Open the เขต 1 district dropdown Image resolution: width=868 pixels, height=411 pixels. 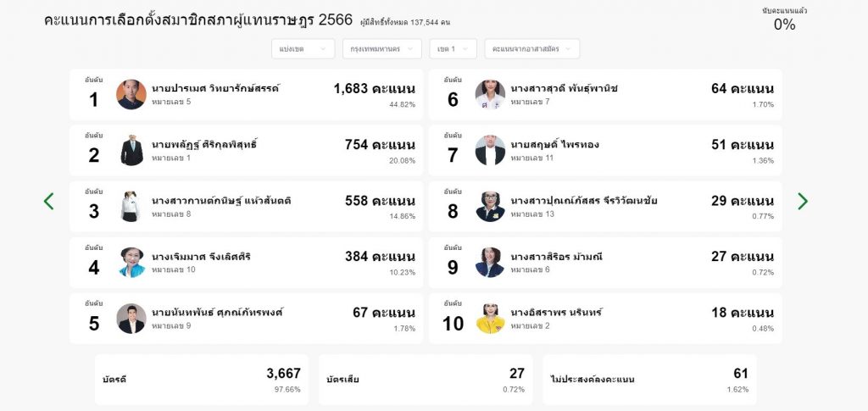click(453, 48)
